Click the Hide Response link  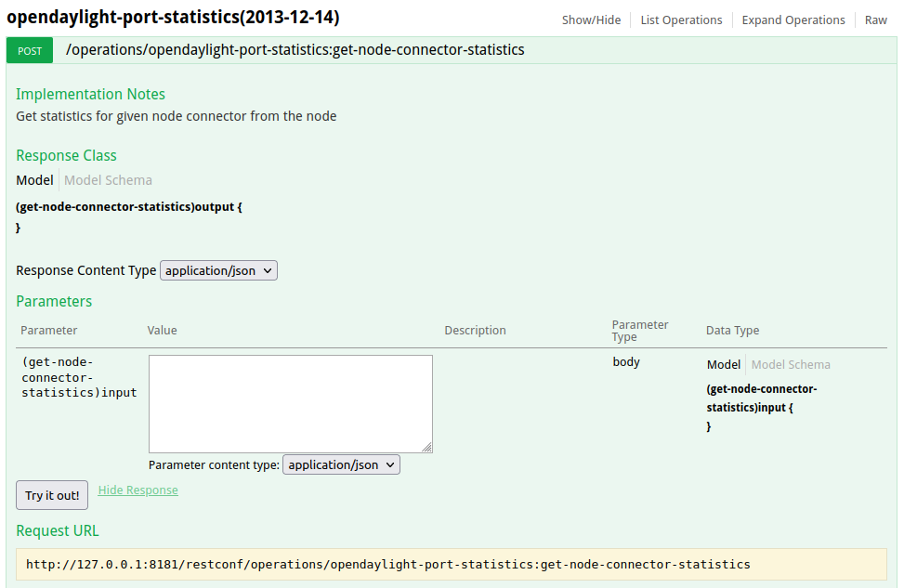(138, 490)
